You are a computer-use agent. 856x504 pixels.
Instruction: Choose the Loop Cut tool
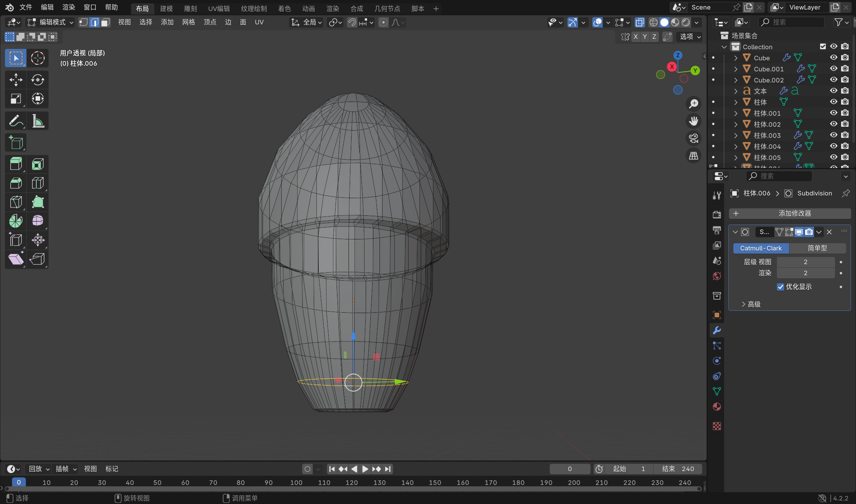click(x=37, y=183)
